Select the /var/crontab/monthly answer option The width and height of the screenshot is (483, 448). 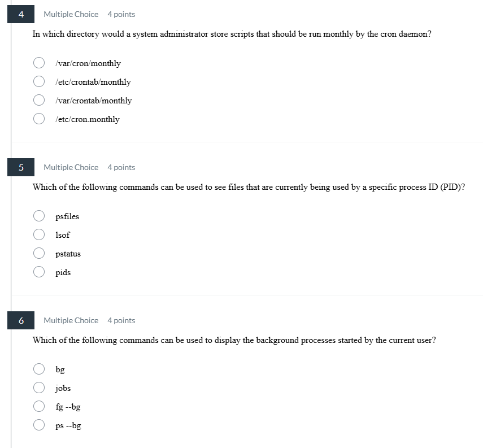coord(38,100)
